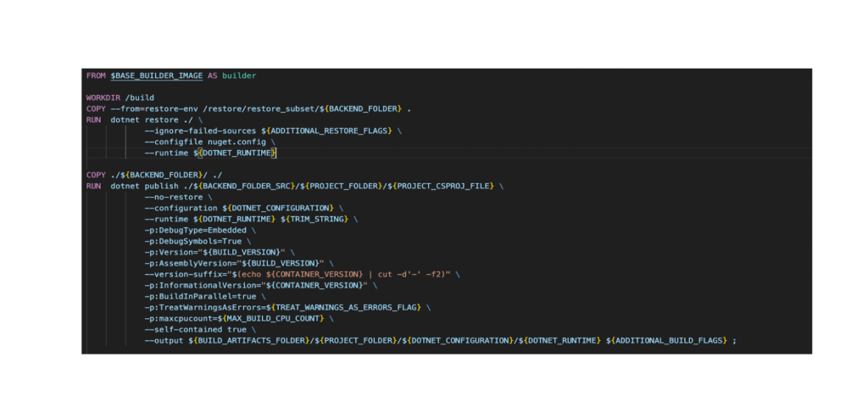
Task: Click the WORKDIR keyword
Action: click(103, 98)
